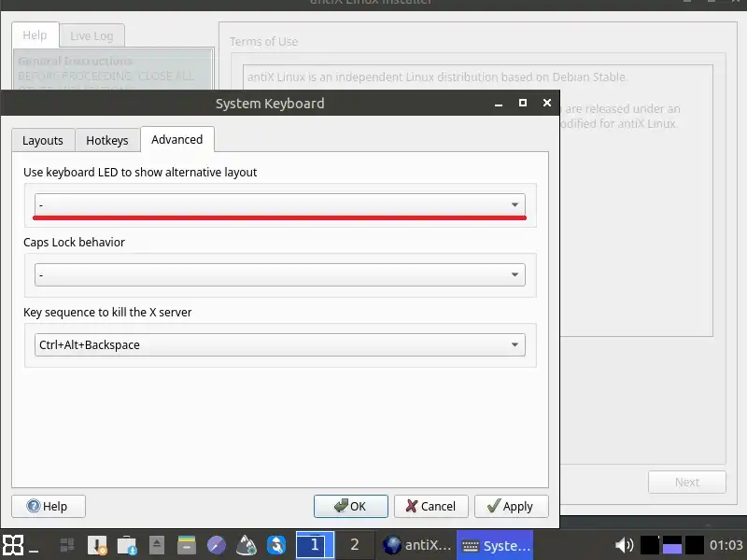
Task: Click the volume speaker icon in tray
Action: [x=624, y=545]
